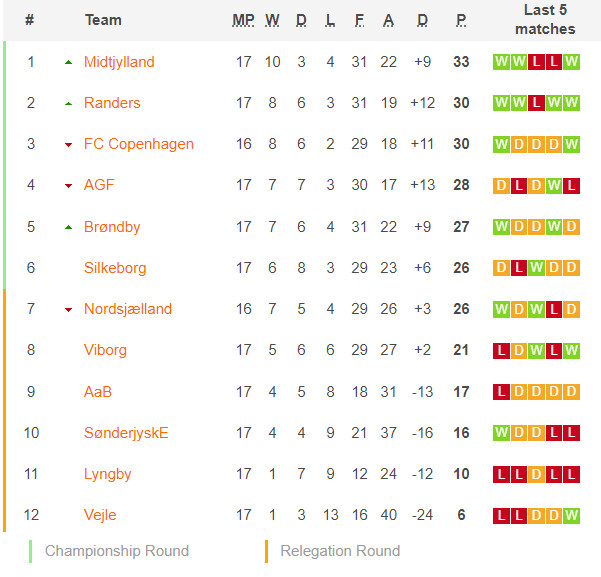Screen dimensions: 601x577
Task: Click Silkeborg's green W match badge
Action: (x=536, y=268)
